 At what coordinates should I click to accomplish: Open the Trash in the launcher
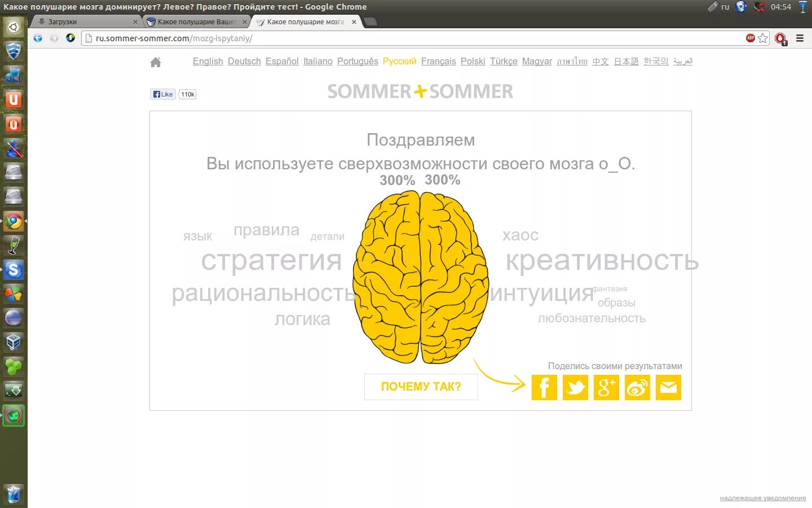click(x=14, y=494)
